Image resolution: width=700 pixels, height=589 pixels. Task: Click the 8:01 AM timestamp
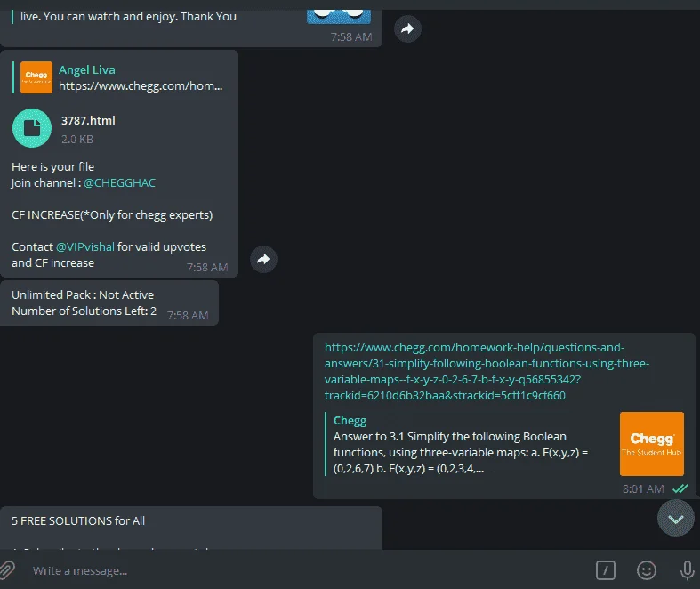coord(643,489)
